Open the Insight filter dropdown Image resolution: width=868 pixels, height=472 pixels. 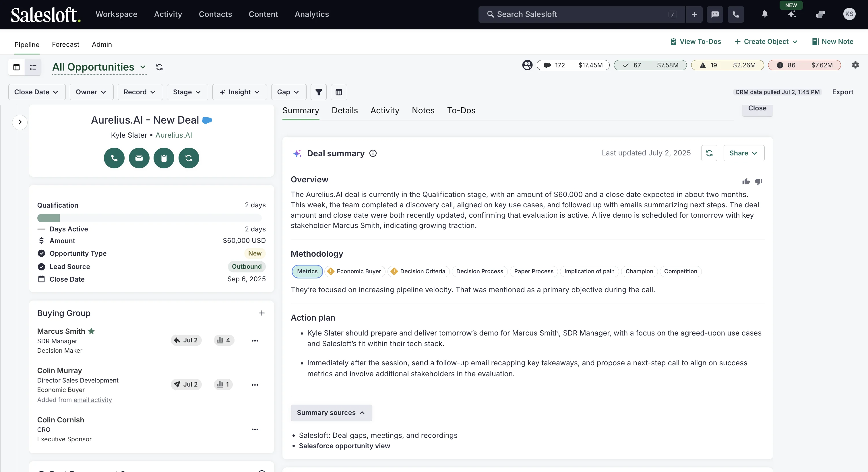pos(240,92)
